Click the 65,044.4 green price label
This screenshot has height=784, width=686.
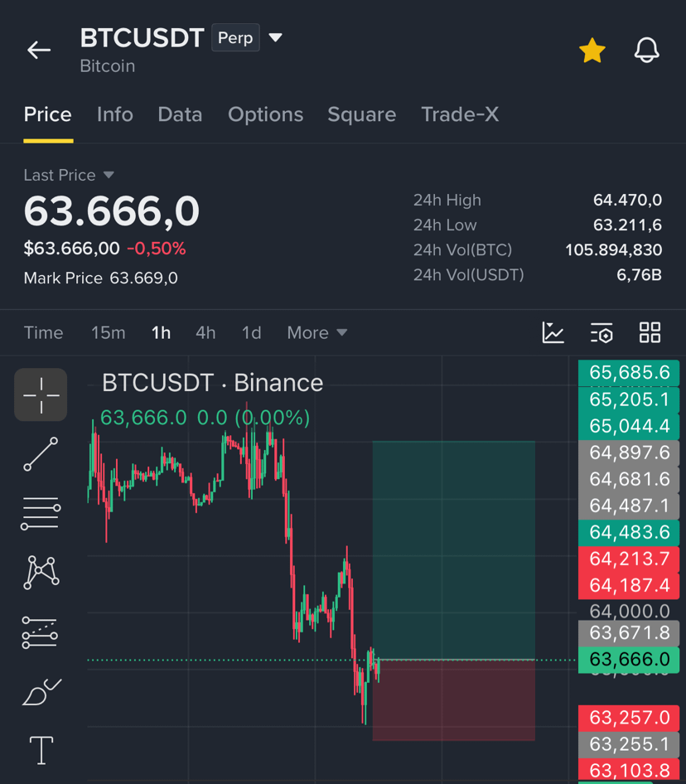629,426
